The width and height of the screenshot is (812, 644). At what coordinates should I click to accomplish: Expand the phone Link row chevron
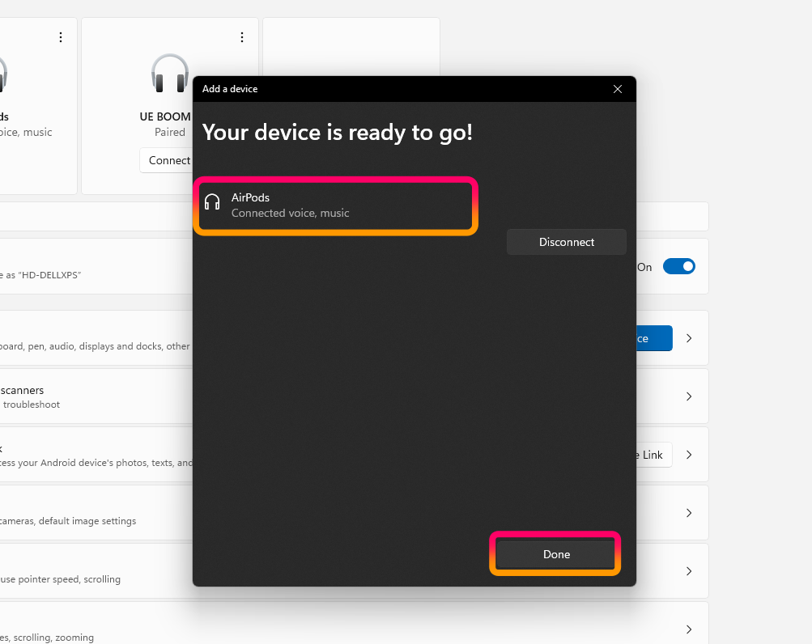coord(689,455)
